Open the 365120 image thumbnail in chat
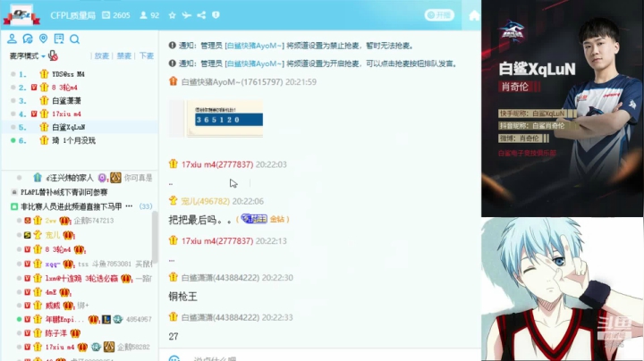Viewport: 644px width, 361px height. (x=216, y=119)
